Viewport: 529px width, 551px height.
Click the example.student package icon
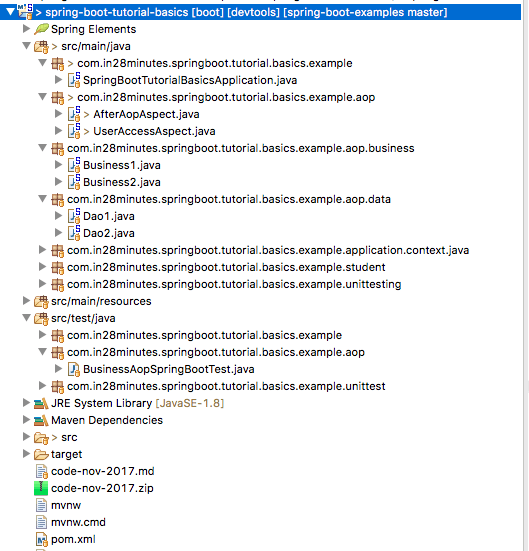click(x=57, y=267)
